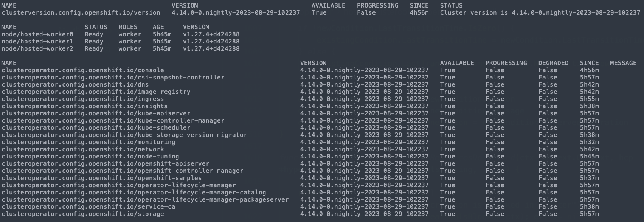
Task: Click the MESSAGE column header
Action: point(623,63)
